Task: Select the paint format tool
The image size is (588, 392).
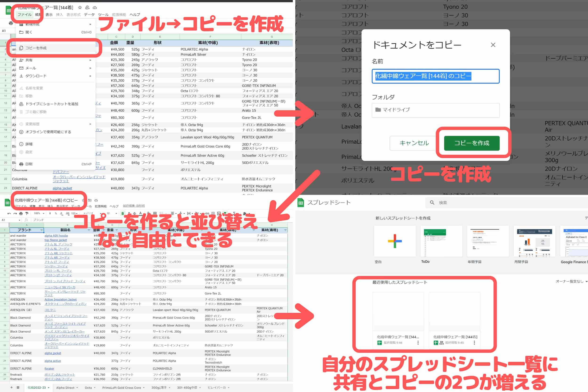Action: [27, 214]
